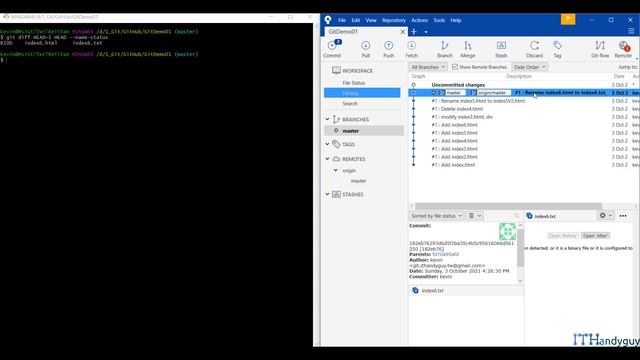This screenshot has height=360, width=640.
Task: Click the parent commit hash link
Action: coord(445,254)
